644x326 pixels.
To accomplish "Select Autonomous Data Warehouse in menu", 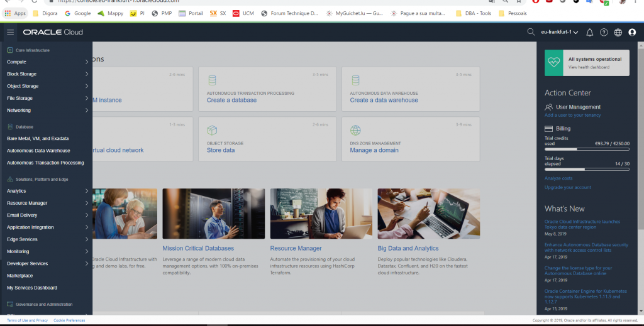I will (38, 151).
